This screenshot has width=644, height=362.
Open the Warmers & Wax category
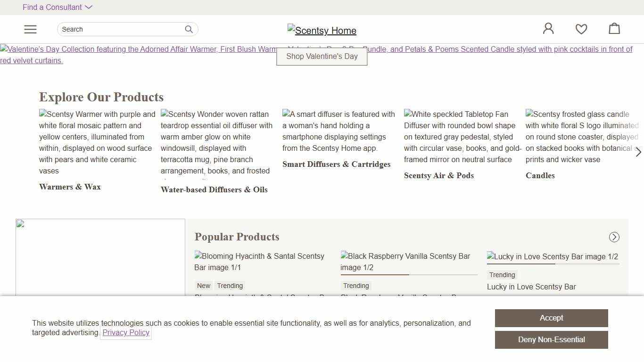click(x=70, y=187)
